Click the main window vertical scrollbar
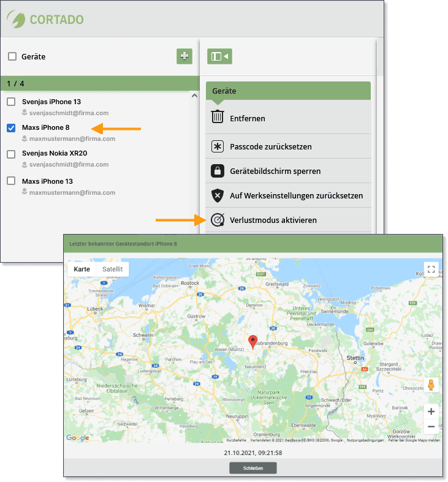This screenshot has height=482, width=448. point(381,56)
